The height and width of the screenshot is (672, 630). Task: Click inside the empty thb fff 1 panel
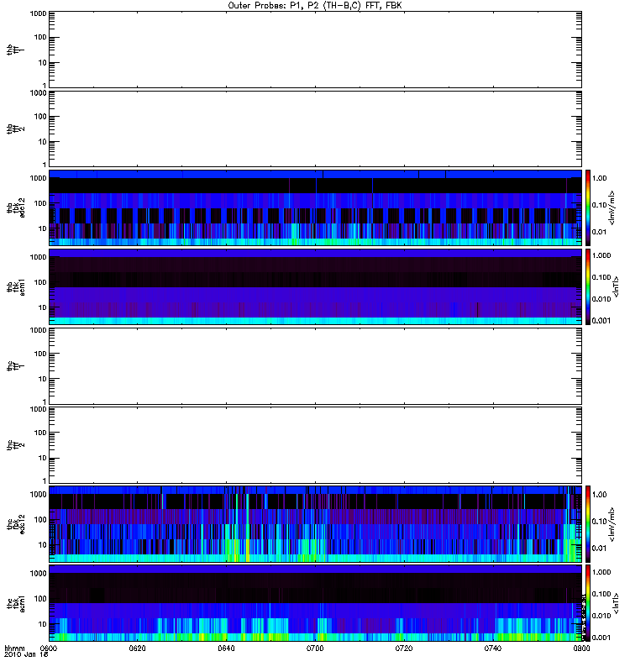click(315, 50)
